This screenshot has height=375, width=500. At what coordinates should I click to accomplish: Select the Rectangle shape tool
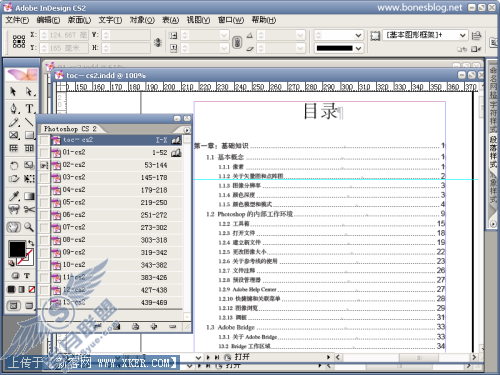(29, 135)
